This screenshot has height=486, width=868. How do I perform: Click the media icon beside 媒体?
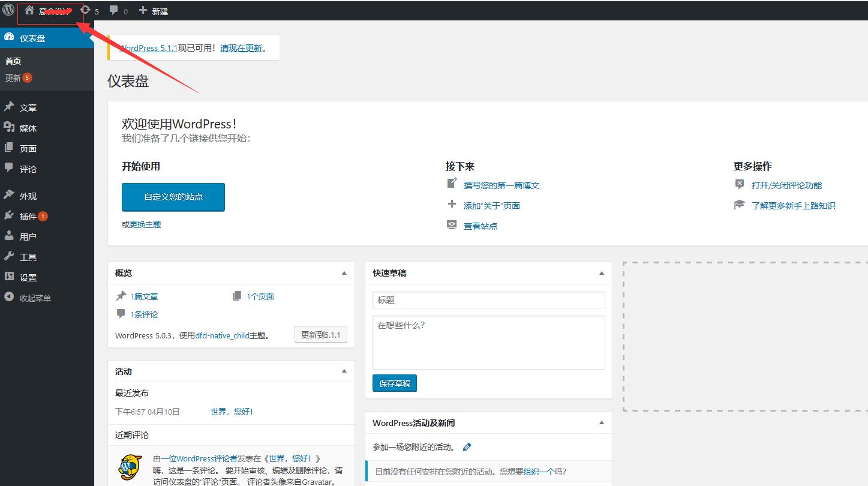click(x=9, y=127)
